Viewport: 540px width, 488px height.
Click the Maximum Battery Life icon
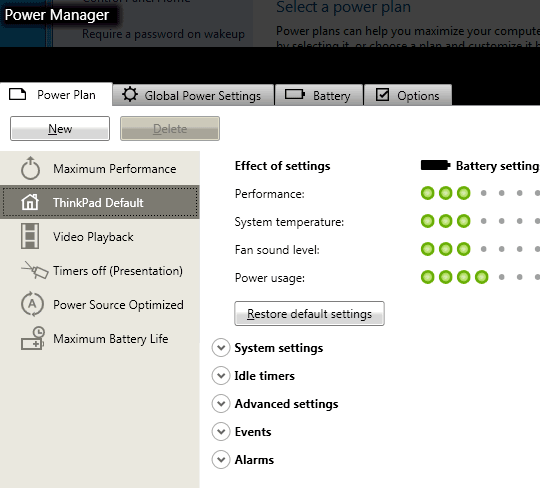click(x=33, y=338)
